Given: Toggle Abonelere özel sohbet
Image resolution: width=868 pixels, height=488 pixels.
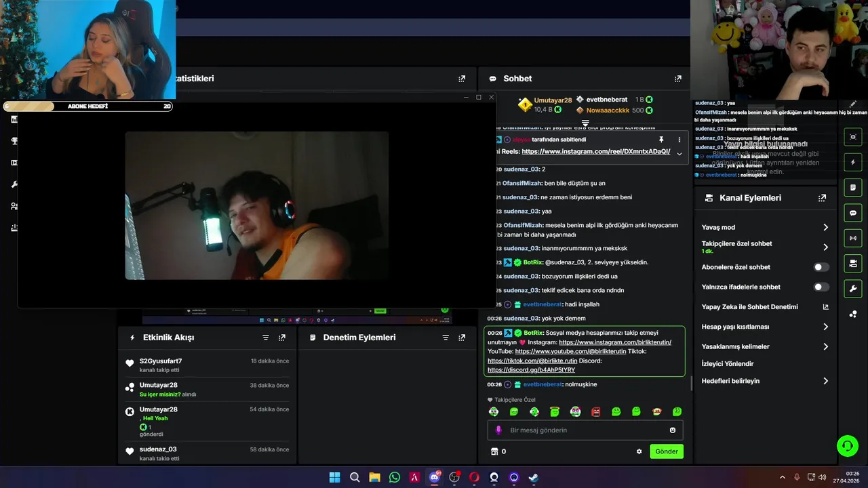Looking at the screenshot, I should pos(821,267).
